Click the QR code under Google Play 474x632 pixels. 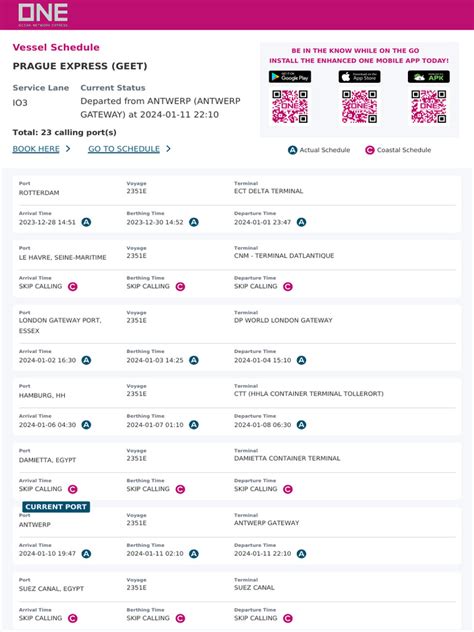tap(290, 106)
